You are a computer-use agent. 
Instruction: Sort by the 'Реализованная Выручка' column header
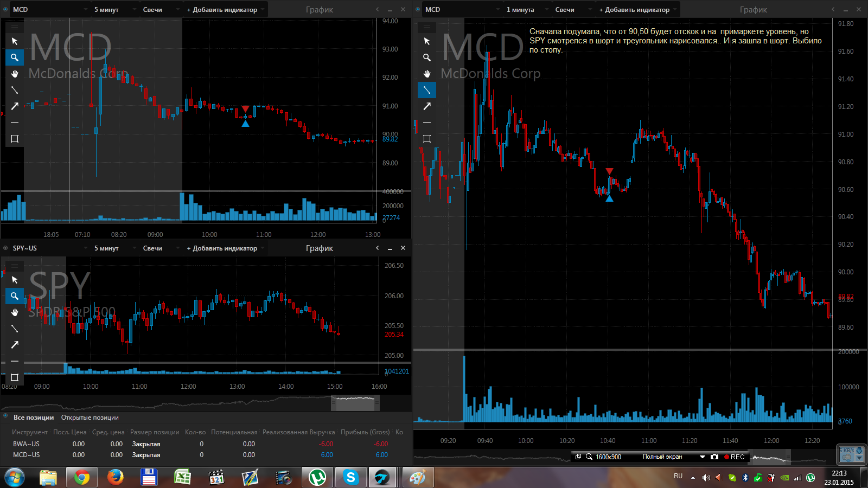click(x=298, y=432)
